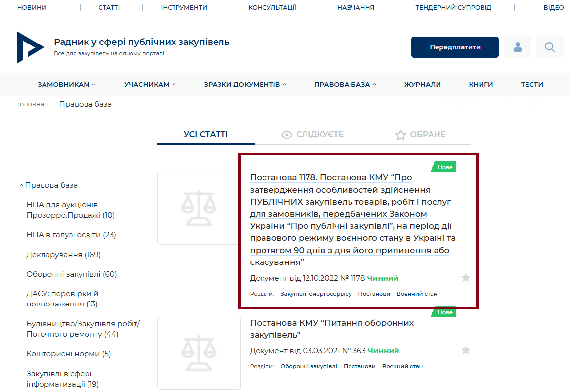Image resolution: width=570 pixels, height=392 pixels.
Task: Collapse the Правова база sidebar section
Action: (48, 185)
